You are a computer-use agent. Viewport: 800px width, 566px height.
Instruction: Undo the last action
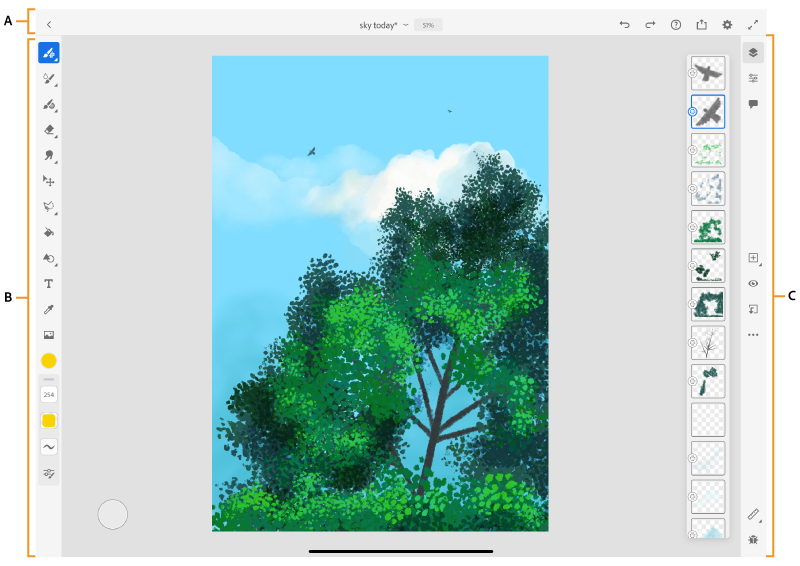pos(624,24)
